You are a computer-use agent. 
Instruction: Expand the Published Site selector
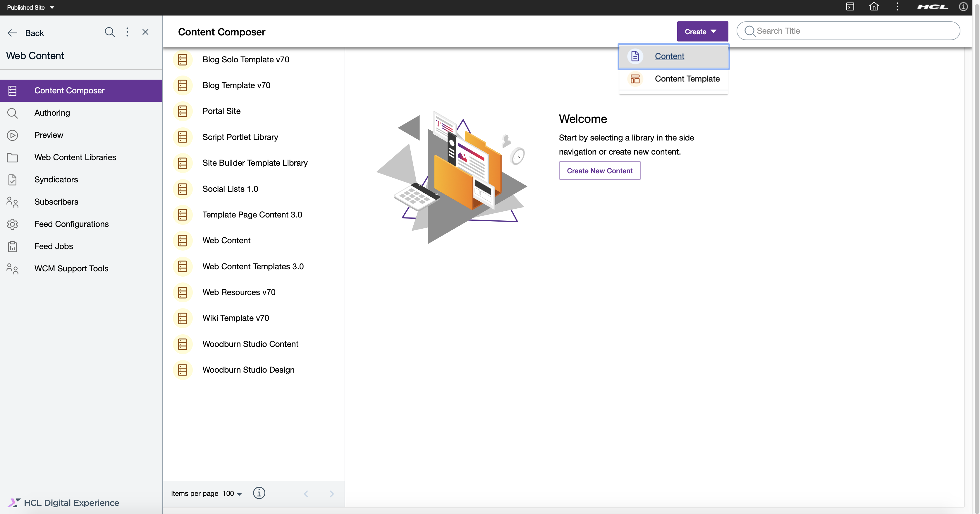pyautogui.click(x=51, y=7)
